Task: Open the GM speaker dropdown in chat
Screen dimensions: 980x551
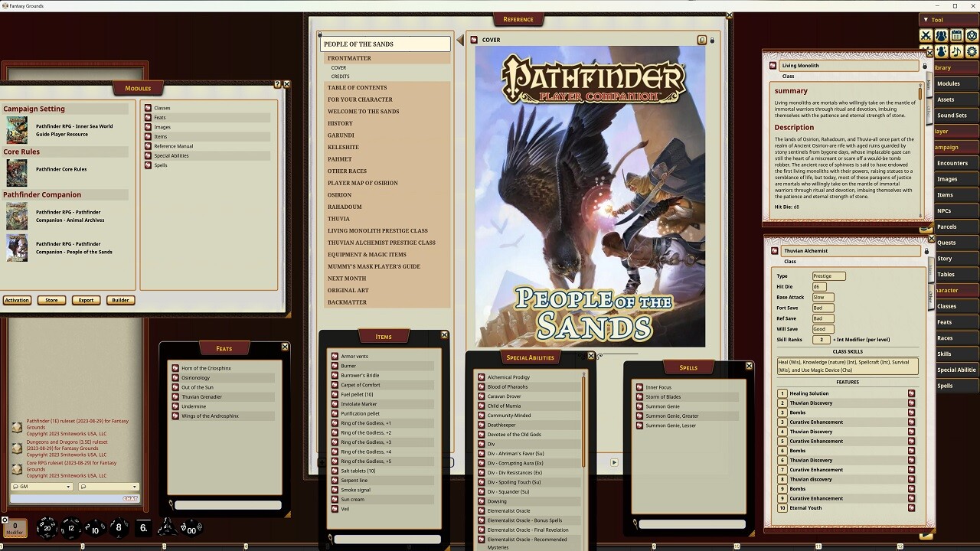Action: click(x=42, y=487)
